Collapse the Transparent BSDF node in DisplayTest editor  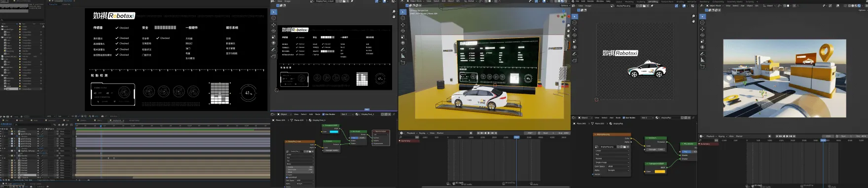click(x=324, y=125)
